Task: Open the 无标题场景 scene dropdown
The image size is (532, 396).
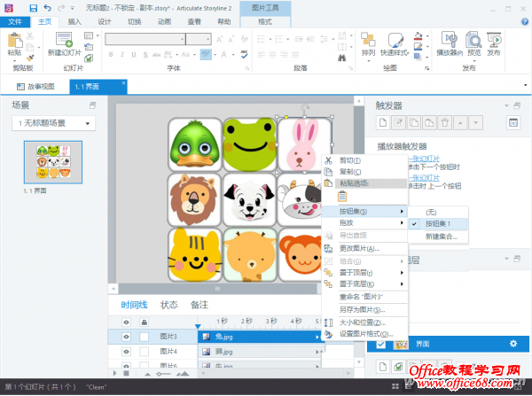Action: (53, 123)
